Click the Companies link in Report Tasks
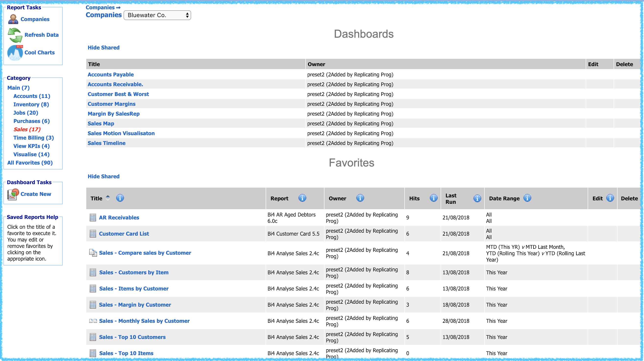Screen dimensions: 644x361 (x=35, y=19)
